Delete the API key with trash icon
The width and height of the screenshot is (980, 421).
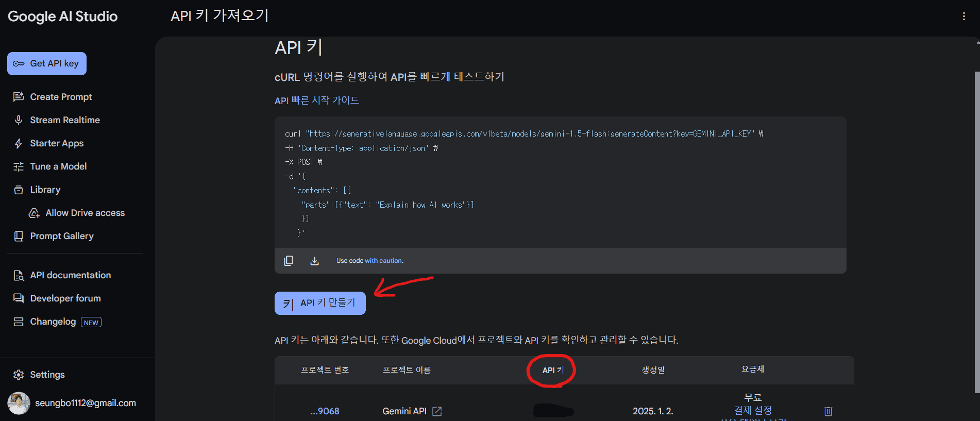pyautogui.click(x=828, y=411)
